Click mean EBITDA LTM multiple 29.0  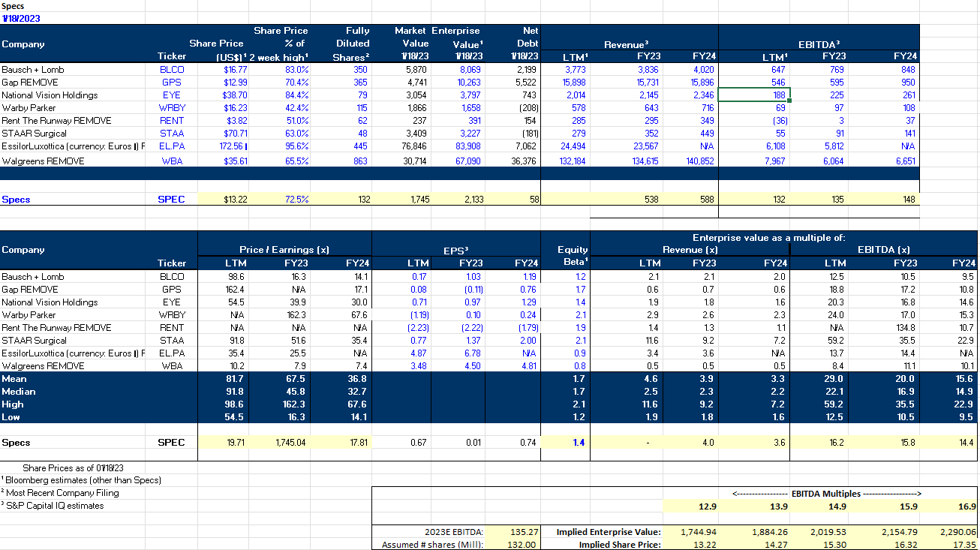pos(834,379)
